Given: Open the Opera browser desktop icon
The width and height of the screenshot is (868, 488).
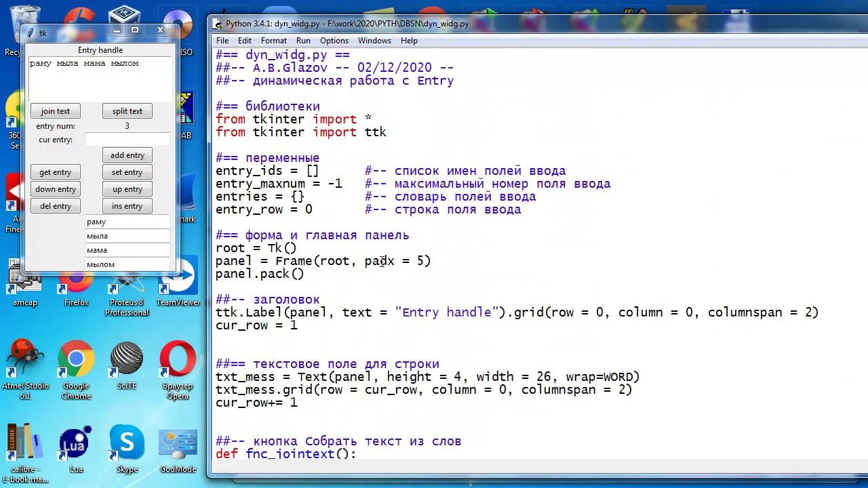Looking at the screenshot, I should (178, 369).
